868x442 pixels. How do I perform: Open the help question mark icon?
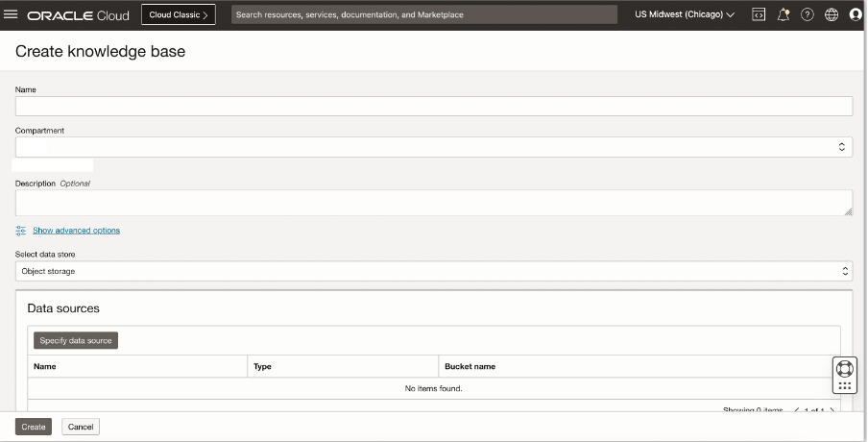point(807,15)
